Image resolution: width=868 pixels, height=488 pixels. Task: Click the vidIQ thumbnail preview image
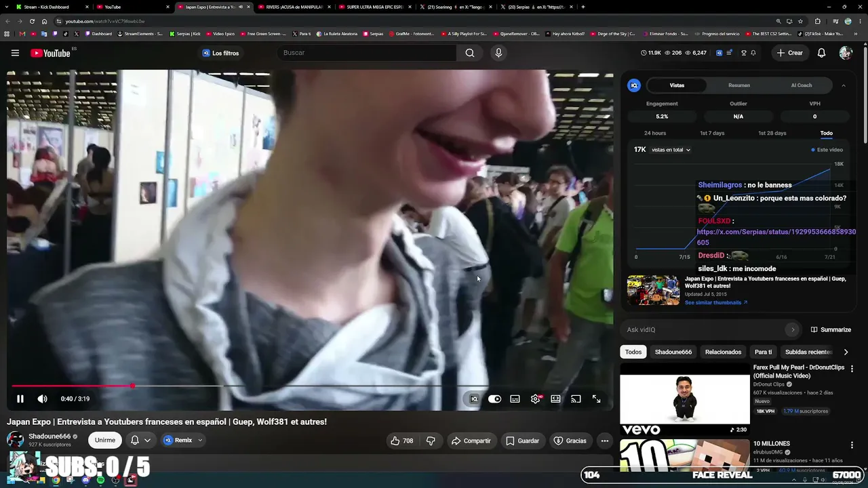coord(653,290)
